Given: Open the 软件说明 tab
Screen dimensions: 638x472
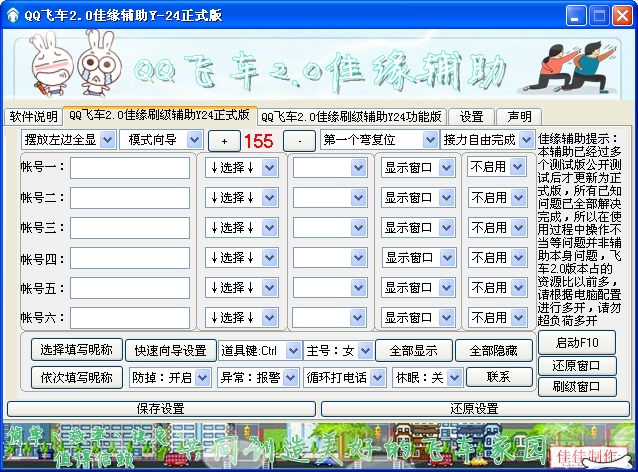Looking at the screenshot, I should [x=33, y=117].
